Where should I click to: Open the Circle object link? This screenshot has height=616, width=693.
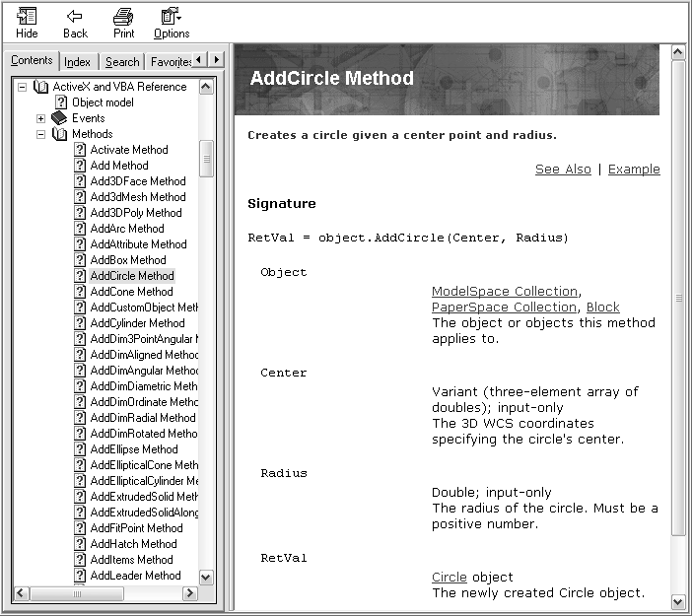tap(450, 578)
